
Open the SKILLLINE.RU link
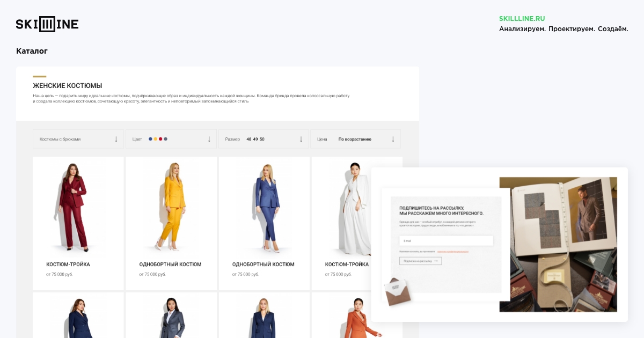(x=522, y=18)
